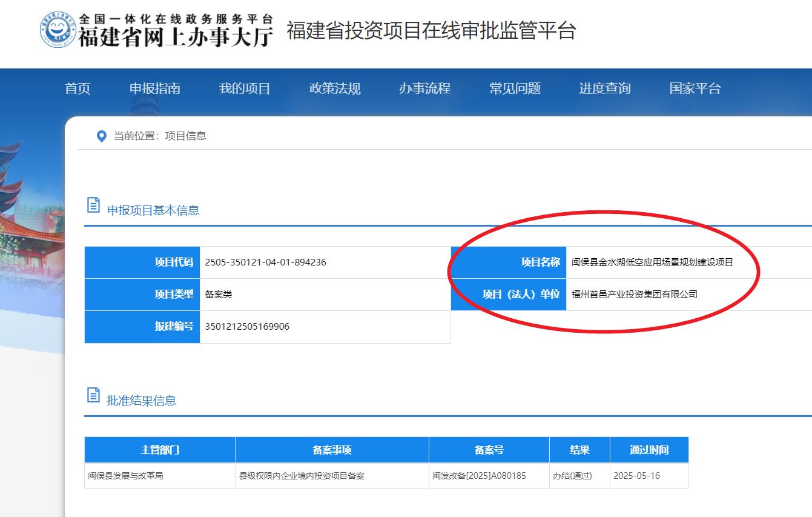Open 政策法规 menu item
This screenshot has width=812, height=517.
[335, 88]
